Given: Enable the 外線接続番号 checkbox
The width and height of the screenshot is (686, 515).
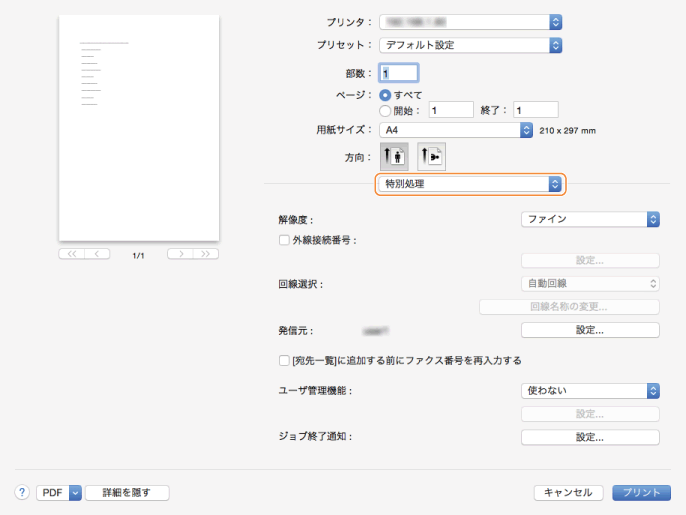Looking at the screenshot, I should 284,240.
